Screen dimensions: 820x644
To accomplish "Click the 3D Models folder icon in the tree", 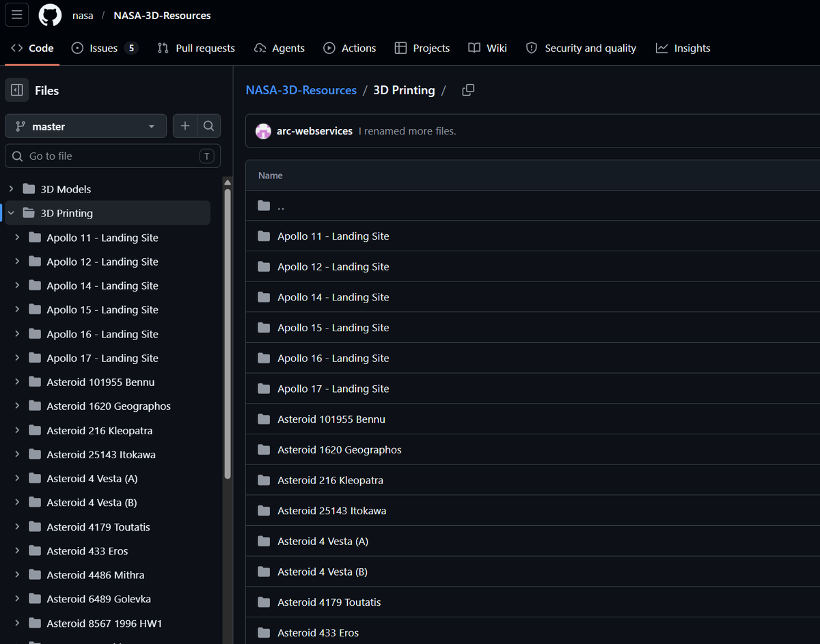I will (29, 189).
